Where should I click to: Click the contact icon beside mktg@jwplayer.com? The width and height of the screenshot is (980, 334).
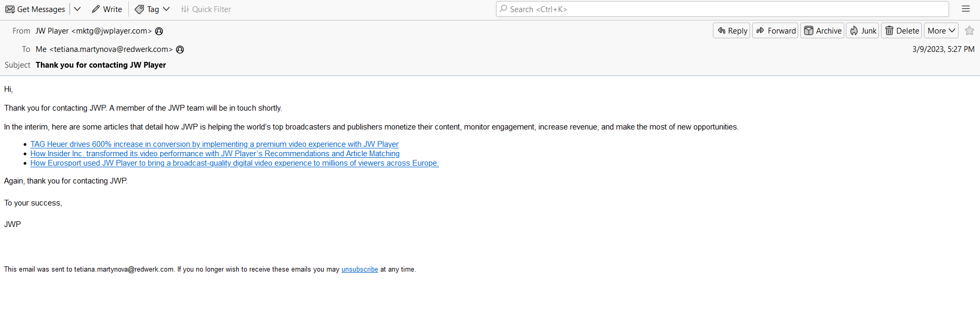pos(159,31)
